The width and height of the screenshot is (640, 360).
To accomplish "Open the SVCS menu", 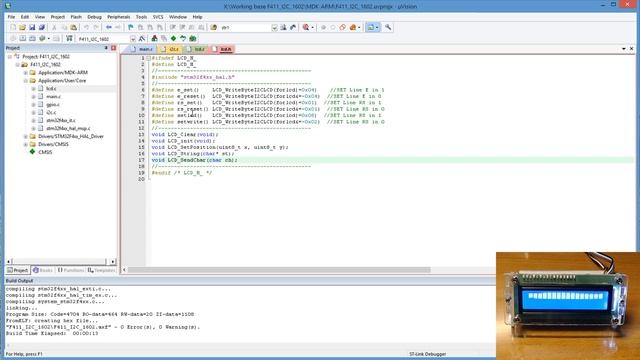I will click(x=158, y=17).
